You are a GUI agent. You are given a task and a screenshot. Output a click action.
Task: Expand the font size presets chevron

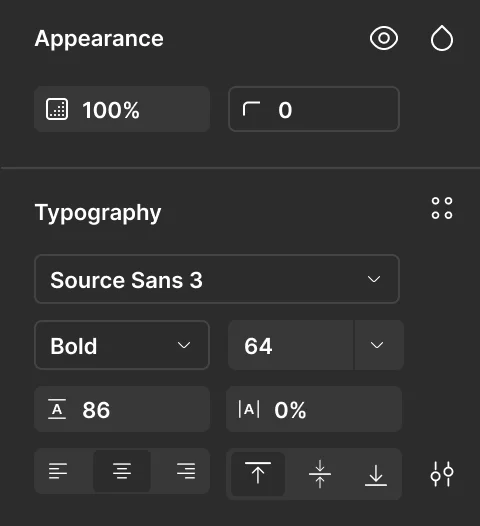(378, 345)
